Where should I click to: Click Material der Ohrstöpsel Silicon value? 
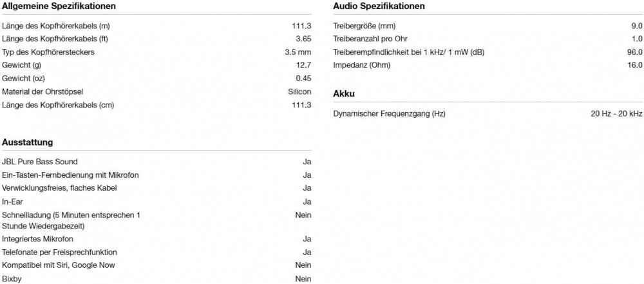tap(299, 91)
